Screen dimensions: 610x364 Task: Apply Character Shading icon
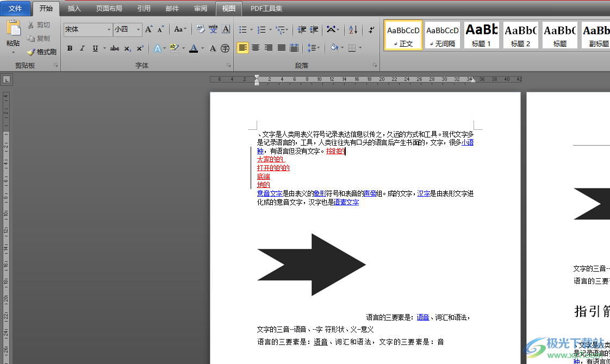pyautogui.click(x=213, y=48)
